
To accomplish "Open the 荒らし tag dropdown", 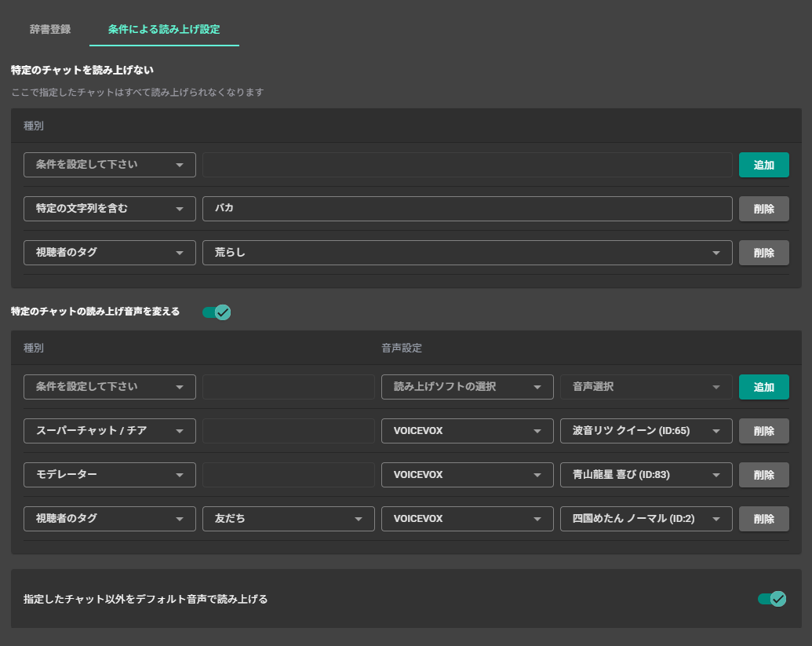I will click(467, 253).
